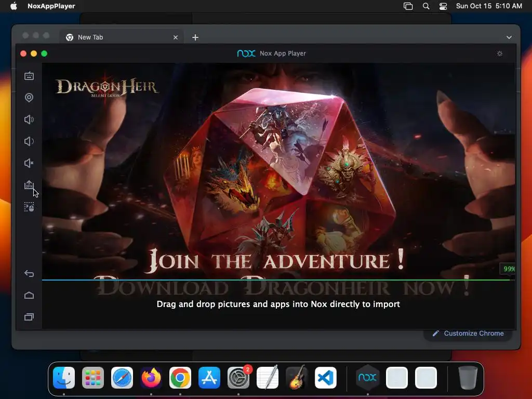Click the Join the Adventure banner text
532x399 pixels.
(x=276, y=261)
